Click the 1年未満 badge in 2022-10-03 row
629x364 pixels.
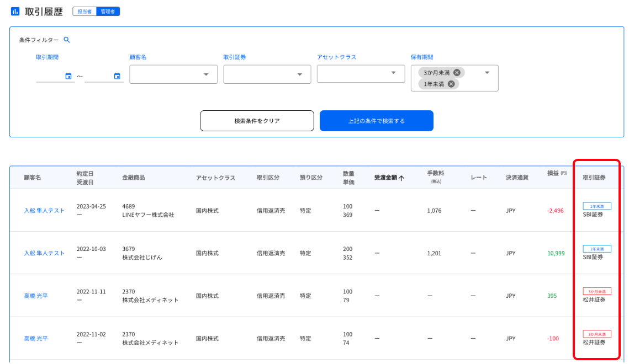597,249
